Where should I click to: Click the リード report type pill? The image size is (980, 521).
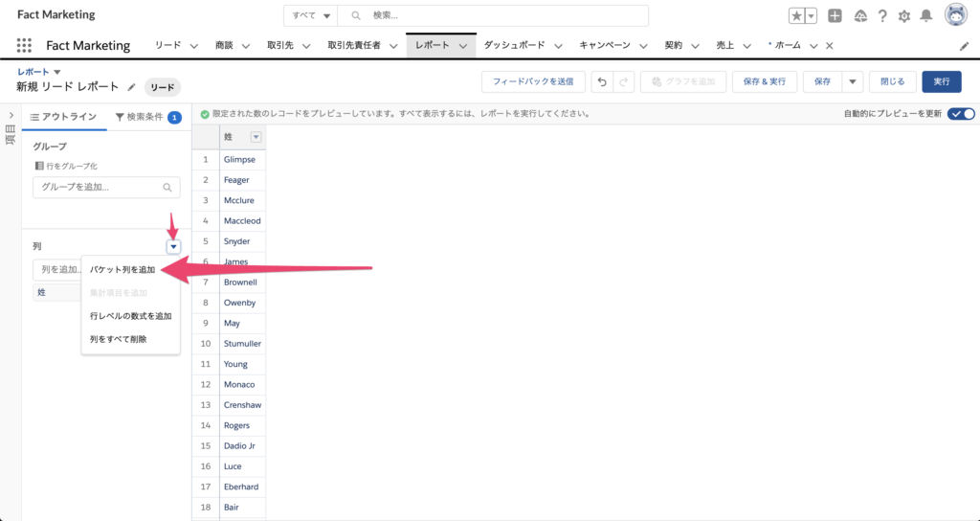pos(163,87)
